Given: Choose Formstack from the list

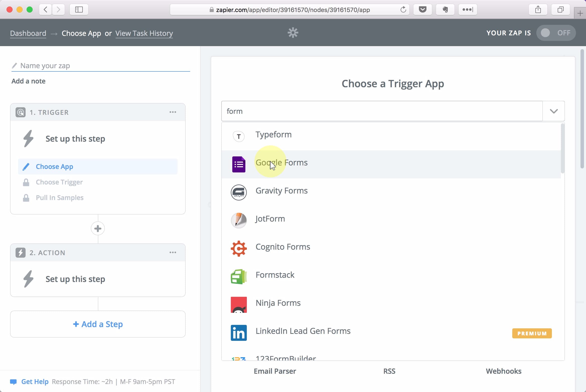Looking at the screenshot, I should pyautogui.click(x=391, y=277).
